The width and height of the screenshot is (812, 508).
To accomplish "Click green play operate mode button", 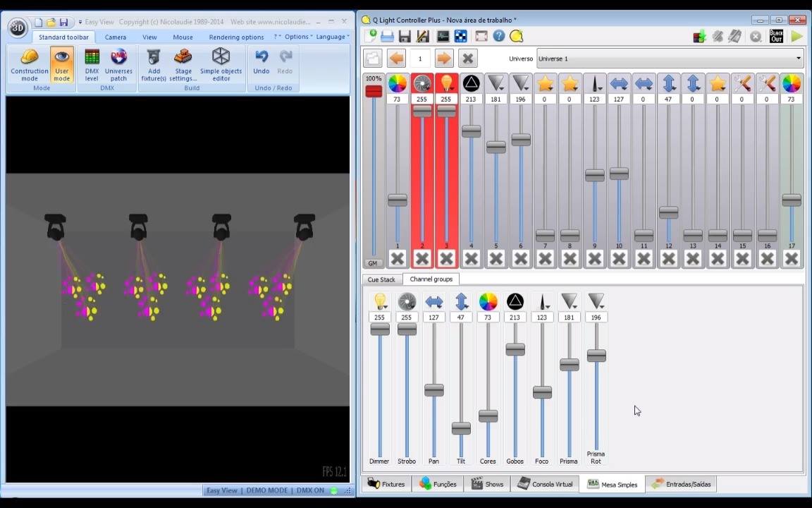I will point(796,36).
